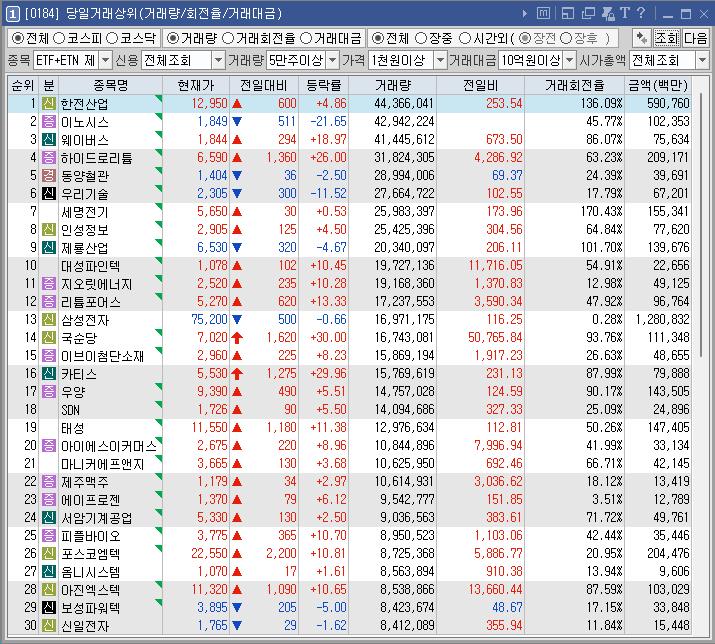Select the 신일전자 stock name
This screenshot has height=644, width=715.
point(85,626)
